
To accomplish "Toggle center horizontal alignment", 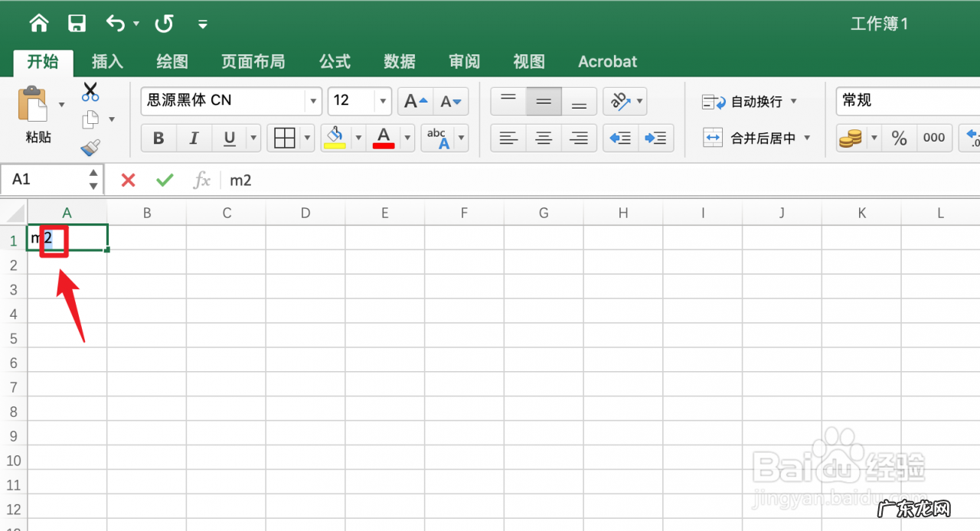I will (x=544, y=138).
